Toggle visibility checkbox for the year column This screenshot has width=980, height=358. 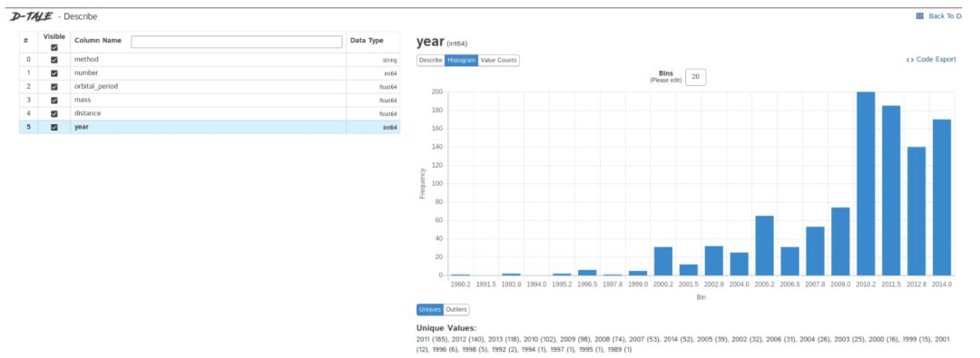54,127
